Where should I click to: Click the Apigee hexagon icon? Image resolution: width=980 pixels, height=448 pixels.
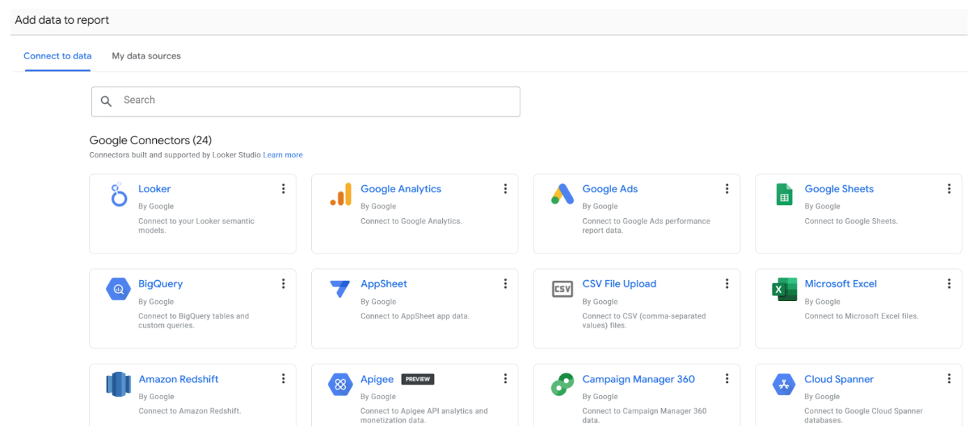pyautogui.click(x=340, y=384)
